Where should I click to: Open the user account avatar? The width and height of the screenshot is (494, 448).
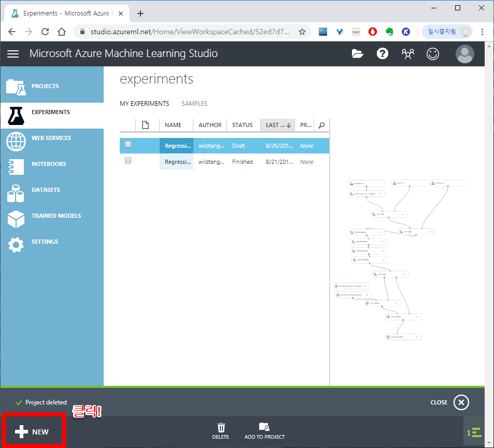click(x=464, y=54)
